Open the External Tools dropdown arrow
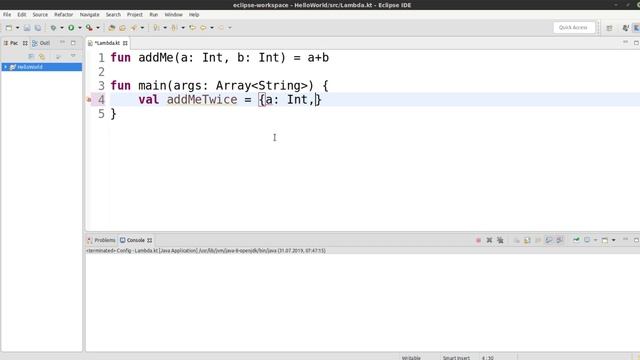 point(98,28)
